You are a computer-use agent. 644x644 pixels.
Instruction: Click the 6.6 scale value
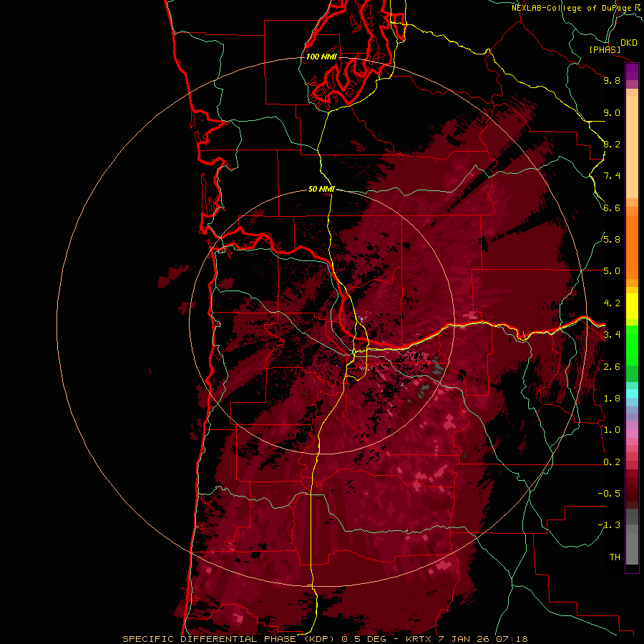click(612, 208)
